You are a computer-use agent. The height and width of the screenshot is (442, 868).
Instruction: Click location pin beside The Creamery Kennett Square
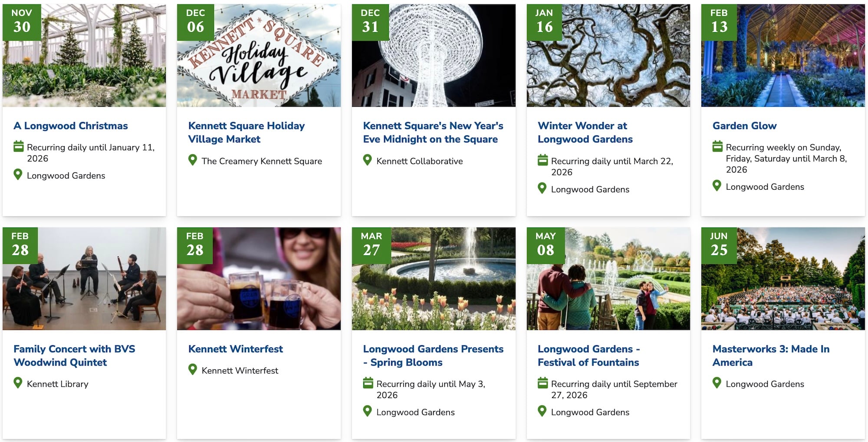tap(193, 160)
